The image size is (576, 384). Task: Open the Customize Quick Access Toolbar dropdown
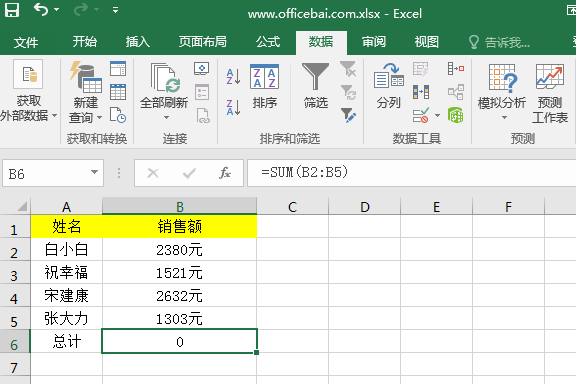tap(115, 10)
